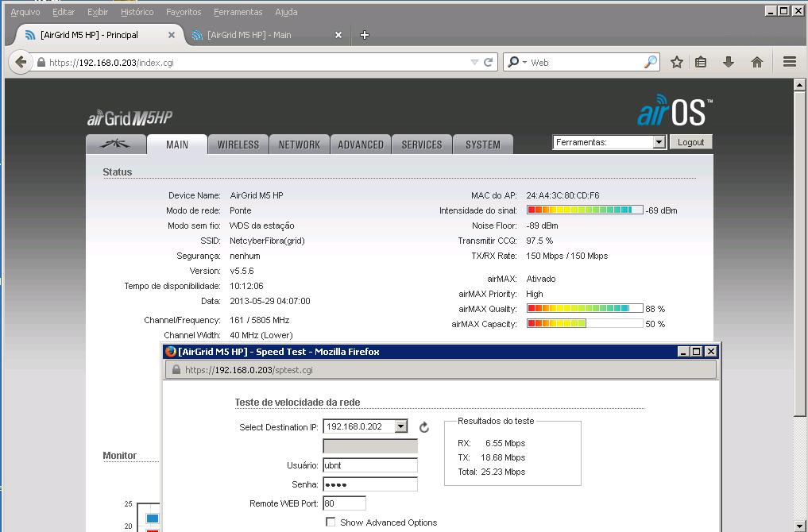Click main window padlock security icon
Screen dimensions: 808x532
point(41,62)
